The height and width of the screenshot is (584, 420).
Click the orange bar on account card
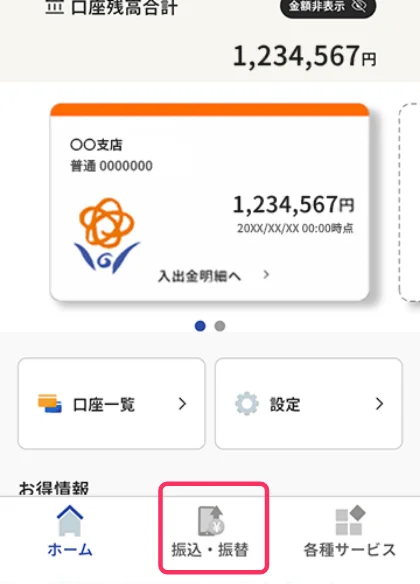coord(210,110)
